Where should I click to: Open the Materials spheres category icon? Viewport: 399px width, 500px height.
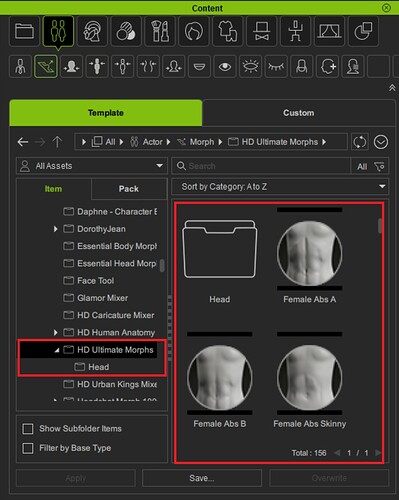coord(126,31)
